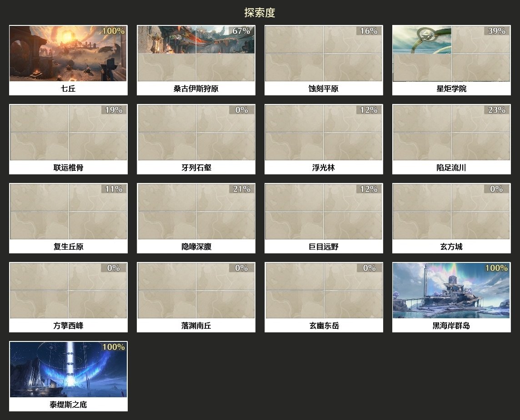Click the 陷足流川 name label
This screenshot has width=520, height=420.
tap(451, 168)
